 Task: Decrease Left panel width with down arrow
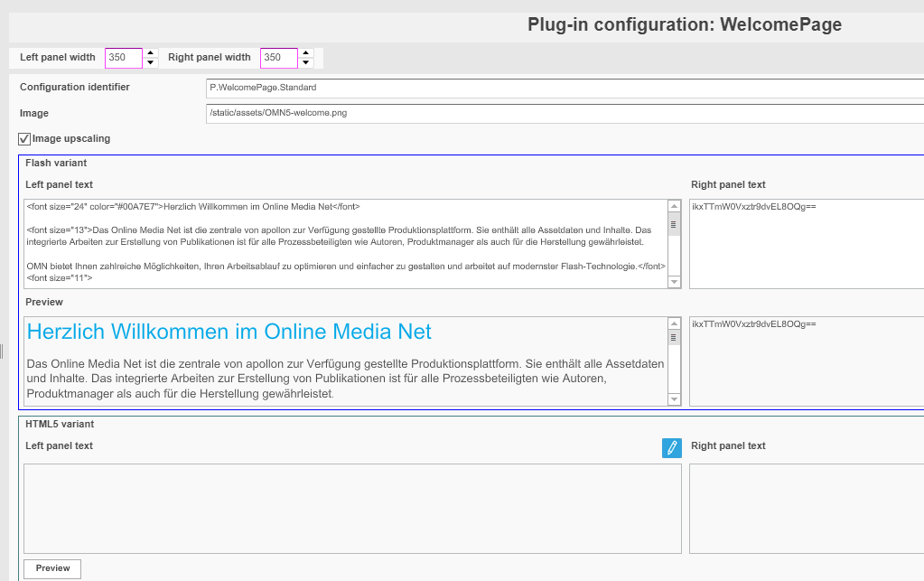[151, 63]
